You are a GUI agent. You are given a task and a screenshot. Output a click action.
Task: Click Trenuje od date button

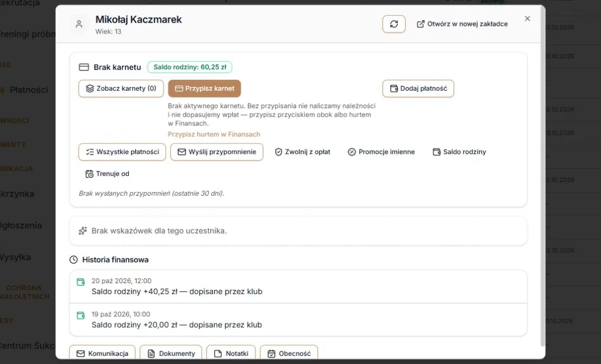coord(107,174)
